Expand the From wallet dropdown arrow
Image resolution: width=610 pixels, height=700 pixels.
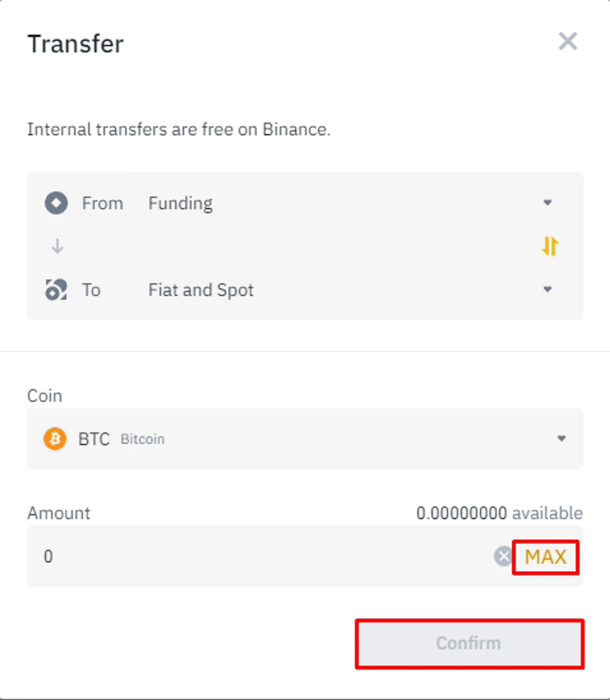click(x=547, y=203)
